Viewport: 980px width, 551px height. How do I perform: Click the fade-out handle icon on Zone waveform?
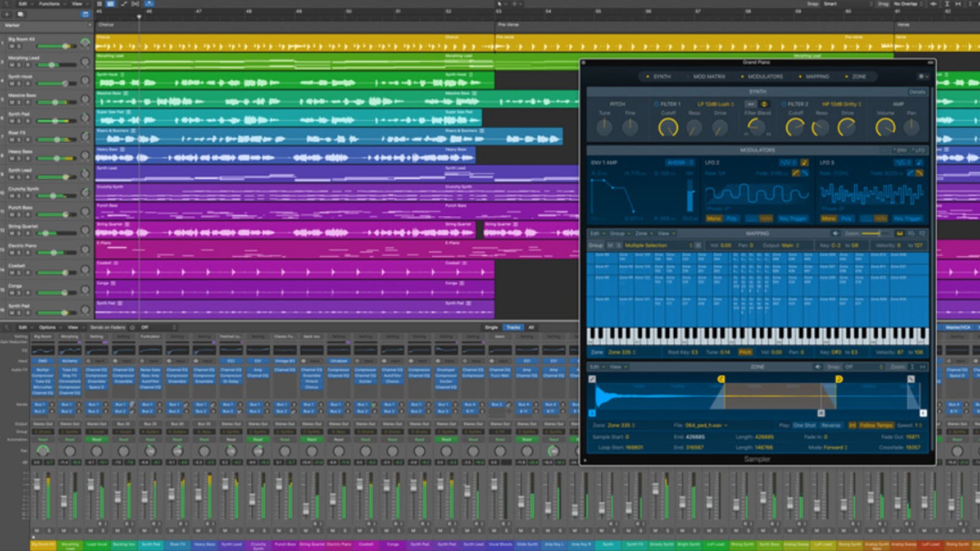911,380
